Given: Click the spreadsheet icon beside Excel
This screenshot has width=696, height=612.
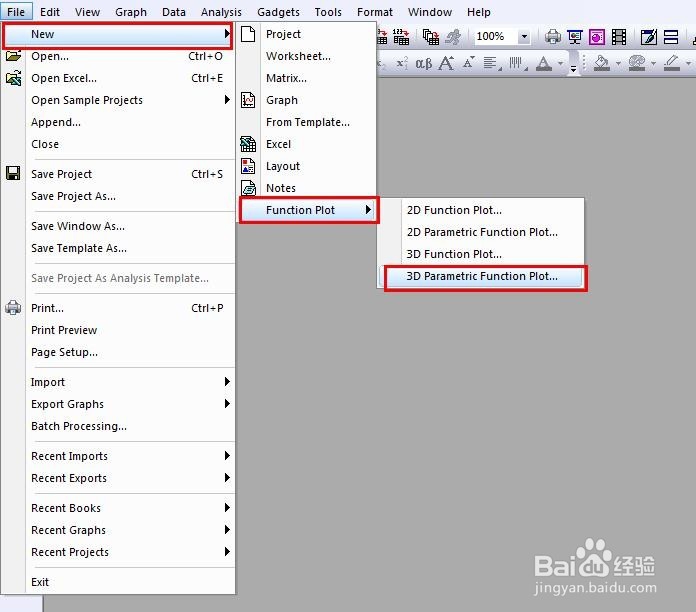Looking at the screenshot, I should click(x=248, y=144).
